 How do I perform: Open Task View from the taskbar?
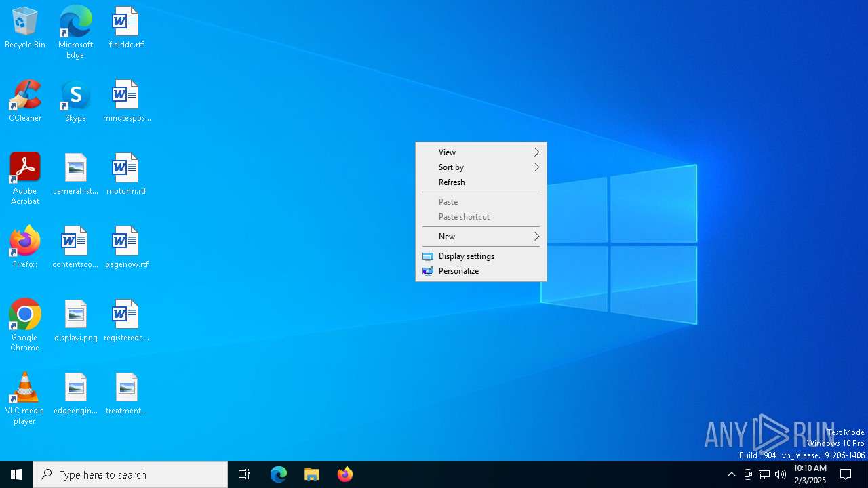pyautogui.click(x=244, y=474)
